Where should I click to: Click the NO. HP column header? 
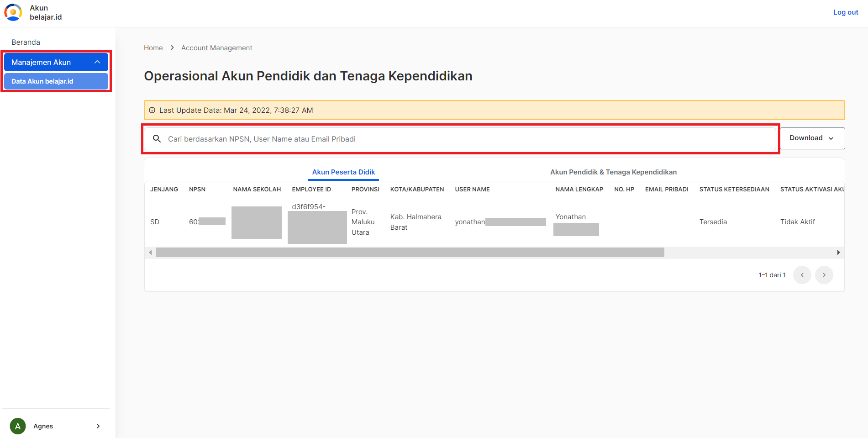click(624, 189)
